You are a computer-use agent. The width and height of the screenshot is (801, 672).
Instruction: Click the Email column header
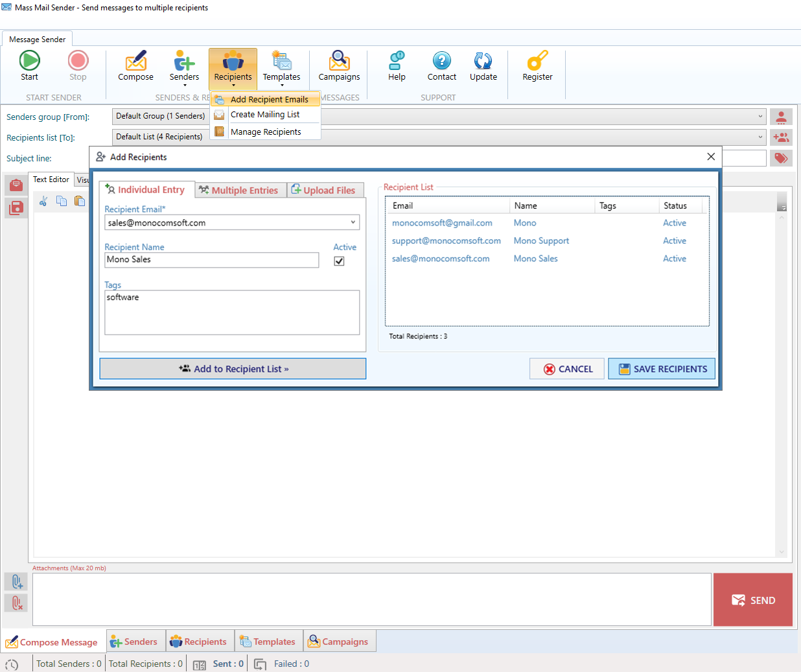[x=448, y=205]
